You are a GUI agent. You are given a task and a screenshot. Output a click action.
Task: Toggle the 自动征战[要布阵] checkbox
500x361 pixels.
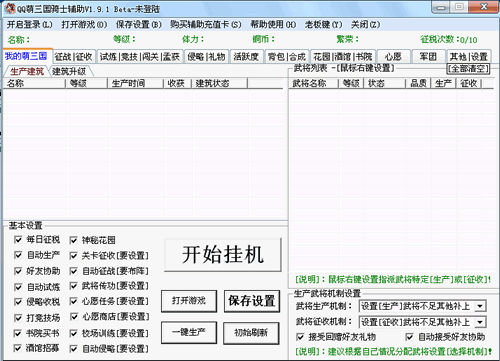pyautogui.click(x=74, y=271)
